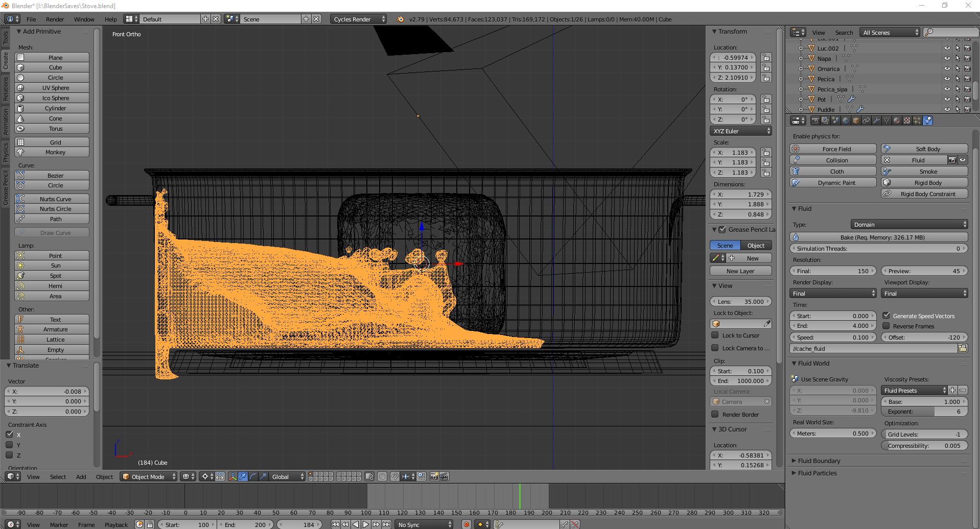The image size is (980, 529).
Task: Click the info editor type icon in header
Action: 12,19
